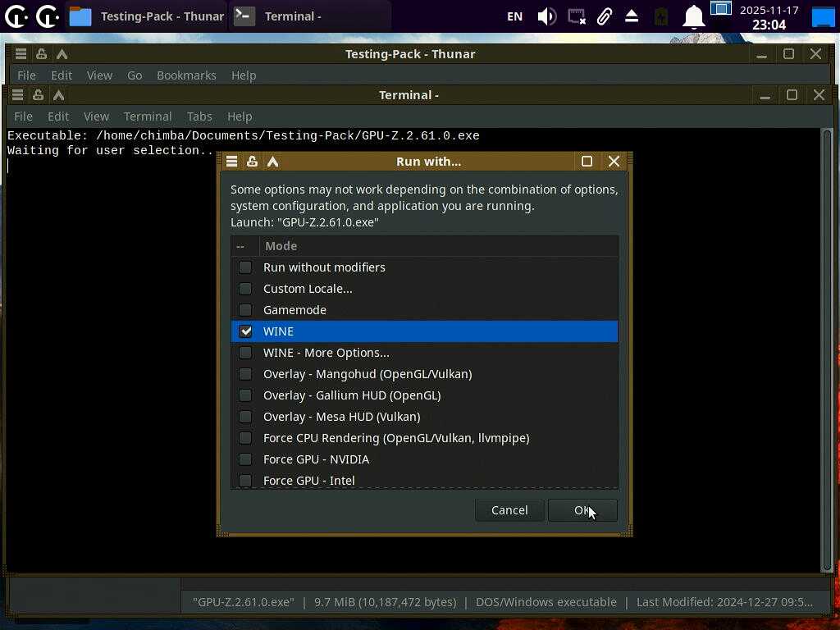Select 'Force GPU - NVIDIA' row text
Screen dimensions: 840x630
click(316, 459)
